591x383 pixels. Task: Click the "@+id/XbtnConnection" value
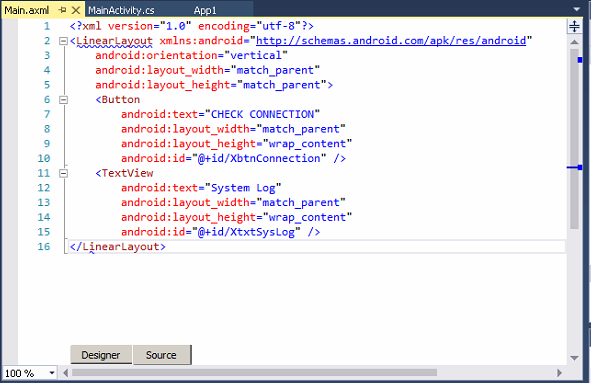click(x=259, y=158)
